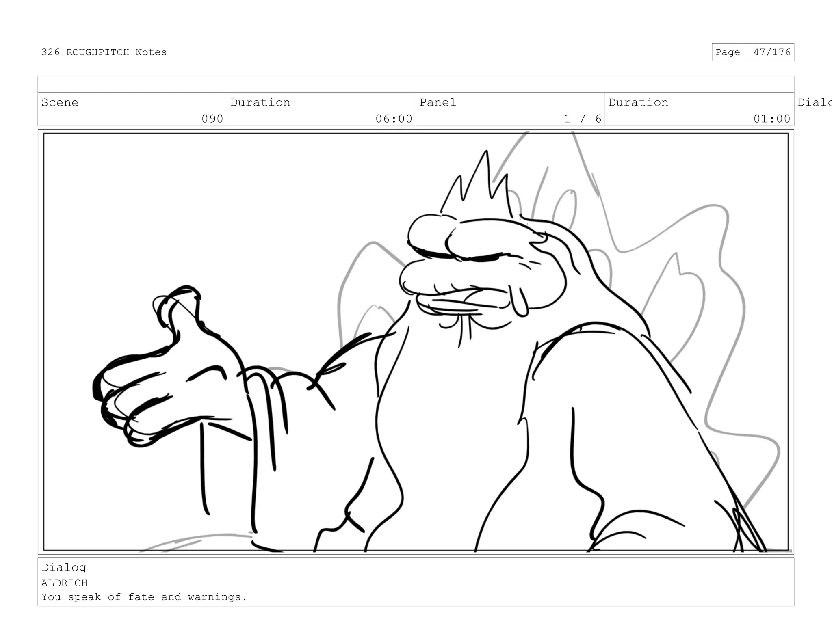Screen dimensions: 832x644
Task: Click the panel count 1 / 6
Action: coord(583,119)
